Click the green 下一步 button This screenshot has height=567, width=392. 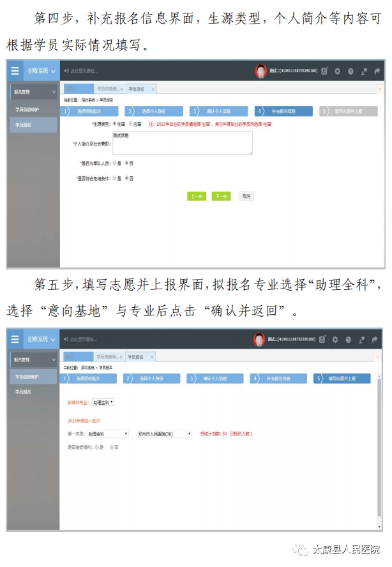(x=222, y=197)
